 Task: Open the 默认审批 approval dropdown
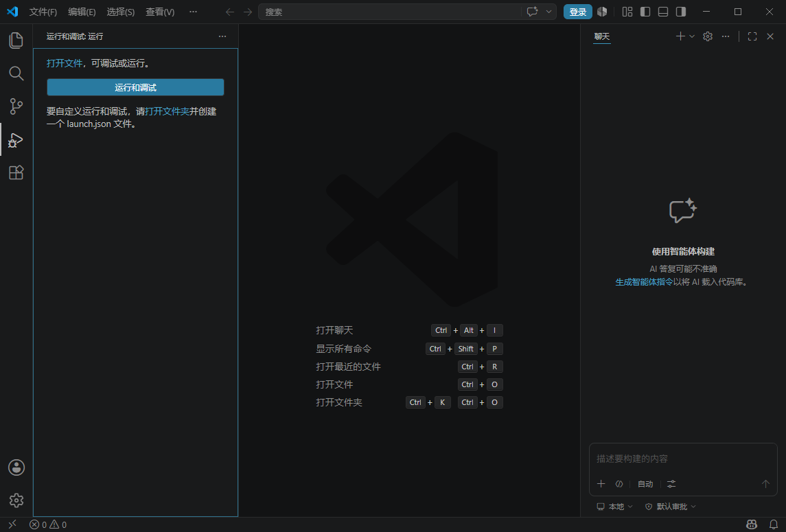(x=670, y=507)
